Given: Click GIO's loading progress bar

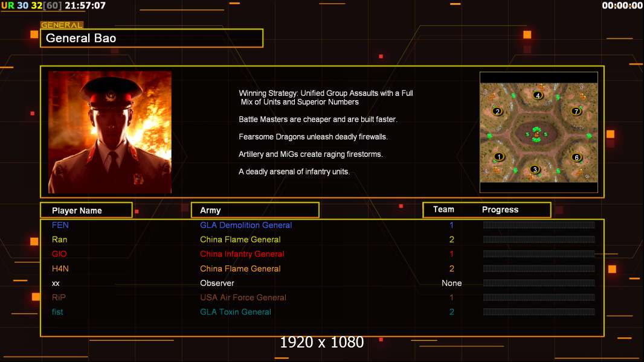Looking at the screenshot, I should pyautogui.click(x=539, y=253).
